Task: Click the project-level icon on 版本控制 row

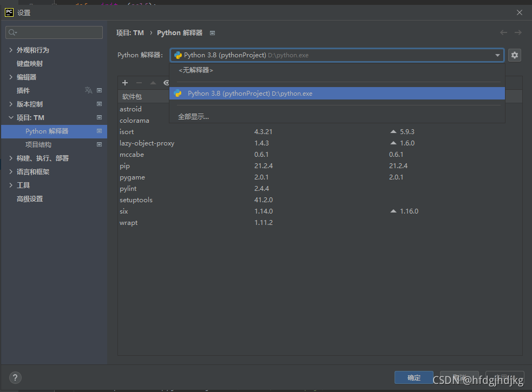Action: pos(100,104)
